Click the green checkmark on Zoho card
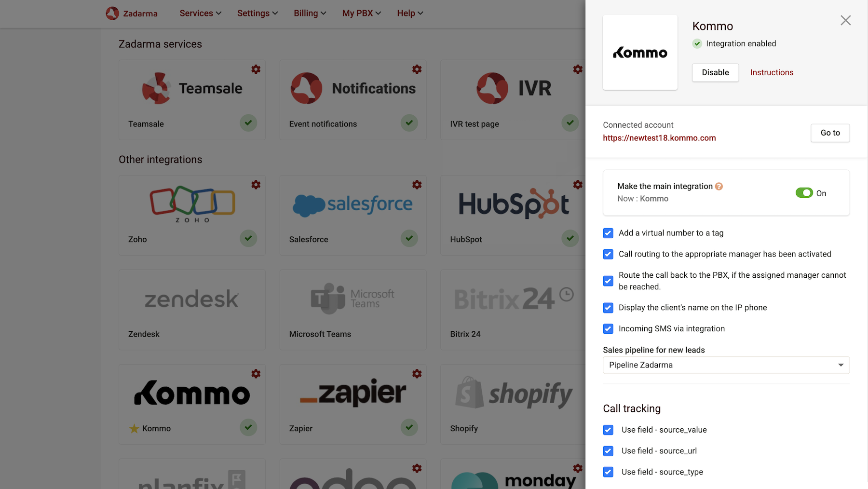This screenshot has width=868, height=489. pos(248,238)
